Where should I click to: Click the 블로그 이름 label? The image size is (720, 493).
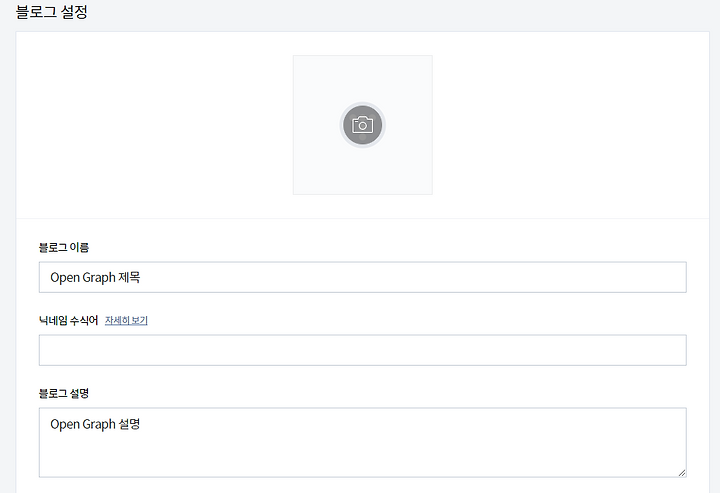coord(64,247)
